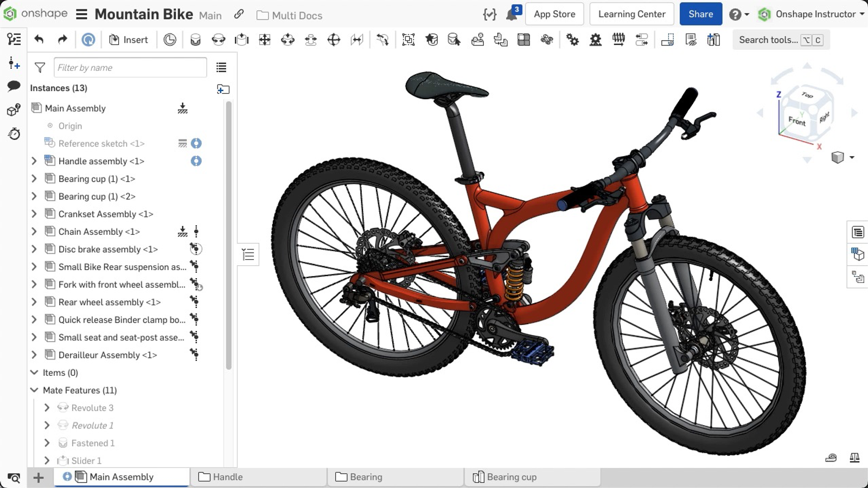Collapse the Mate Features section
Viewport: 868px width, 488px height.
pos(34,390)
